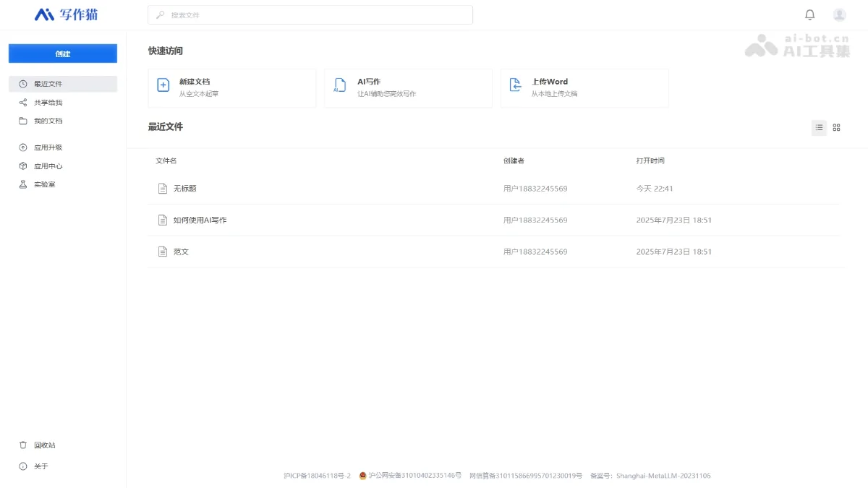Screen dimensions: 868x488
Task: Click the blue 创建 button
Action: [x=63, y=53]
